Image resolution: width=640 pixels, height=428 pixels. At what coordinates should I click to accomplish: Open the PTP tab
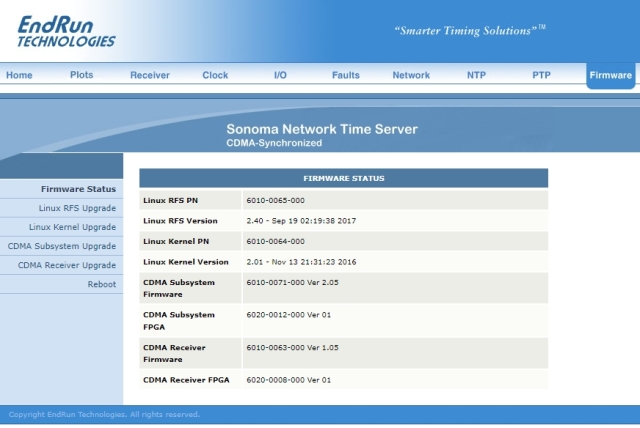click(x=542, y=75)
